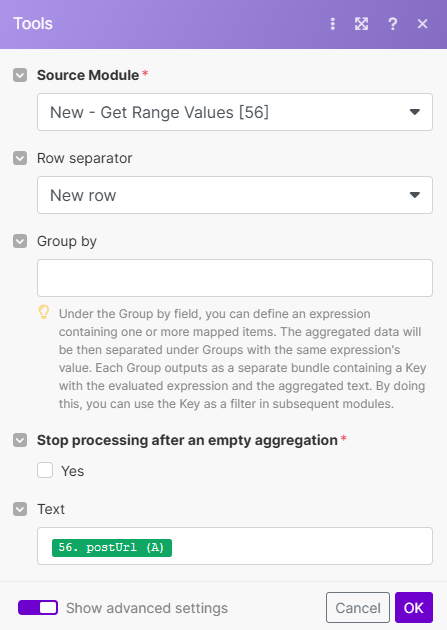447x630 pixels.
Task: Select the New row combo box
Action: (235, 195)
